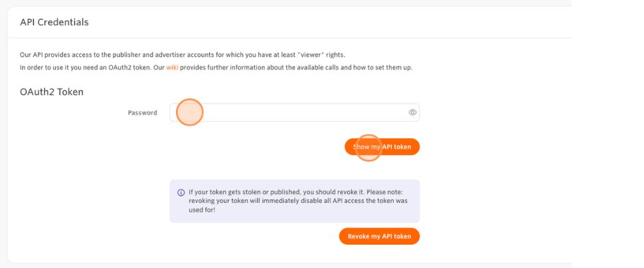Click the info icon in the revoke notice
Viewport: 644px width, 268px height.
[x=181, y=192]
